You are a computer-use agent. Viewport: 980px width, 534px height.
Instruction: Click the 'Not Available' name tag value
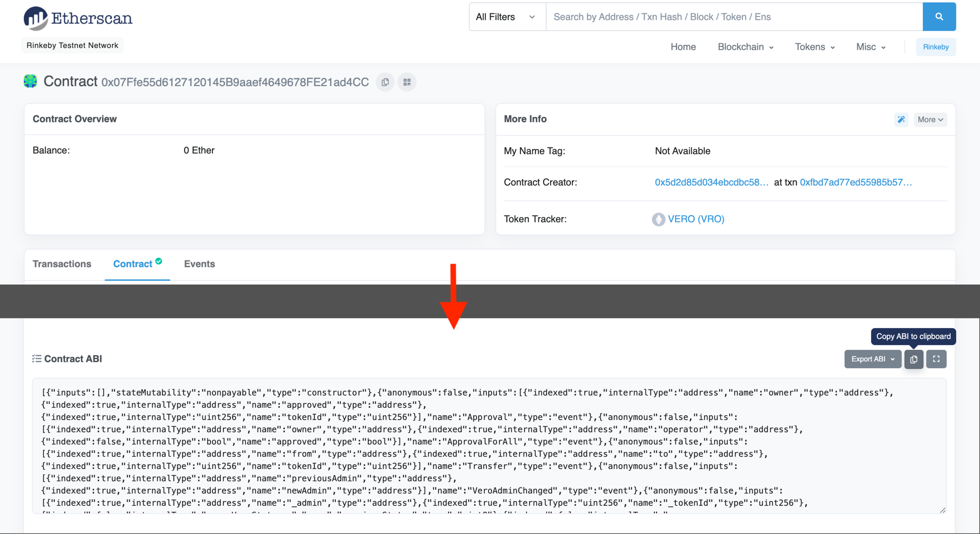682,151
